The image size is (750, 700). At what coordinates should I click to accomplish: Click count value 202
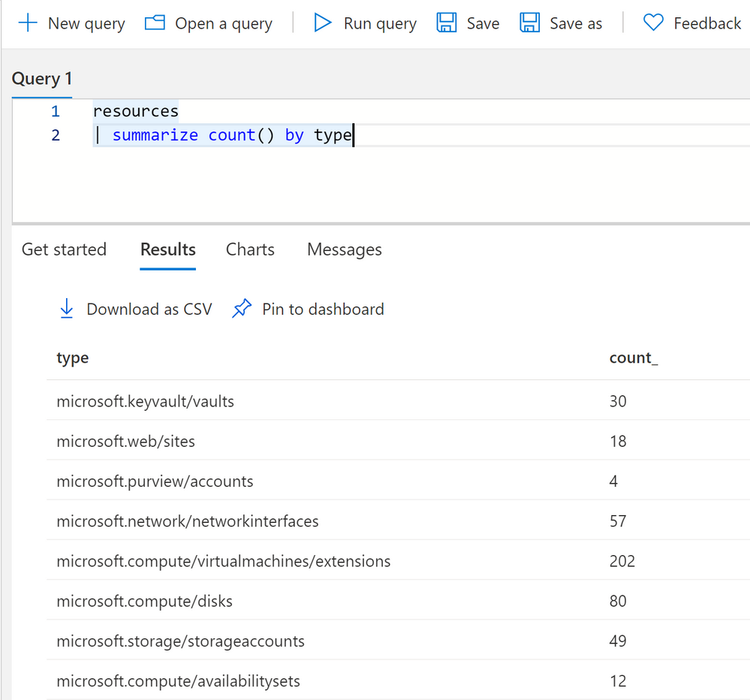(622, 561)
